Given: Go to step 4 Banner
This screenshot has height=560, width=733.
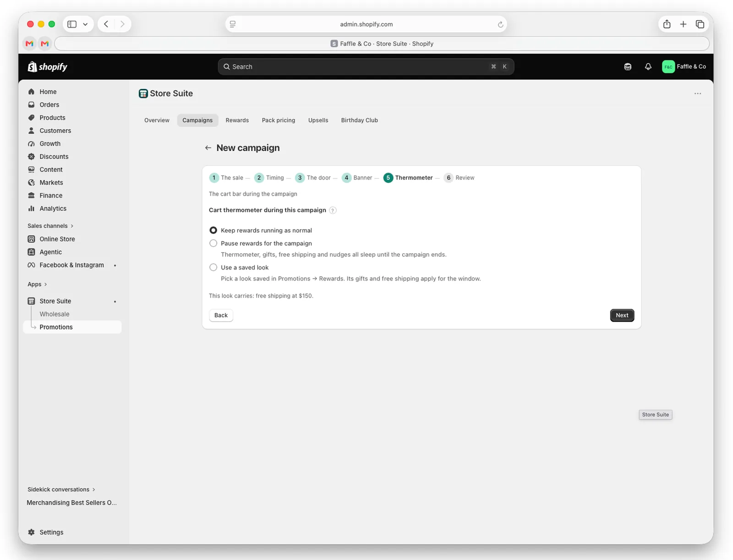Looking at the screenshot, I should 357,178.
